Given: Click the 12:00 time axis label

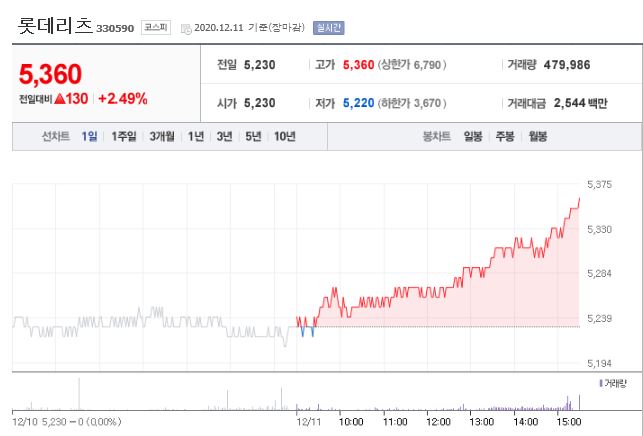Looking at the screenshot, I should pyautogui.click(x=438, y=422).
